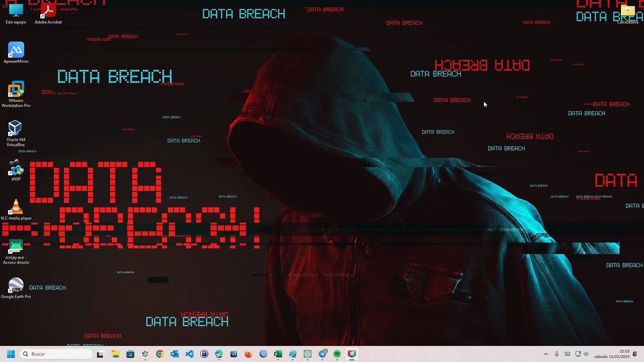Select the Este equipo desktop icon
Screen dimensions: 644x362
(x=16, y=14)
